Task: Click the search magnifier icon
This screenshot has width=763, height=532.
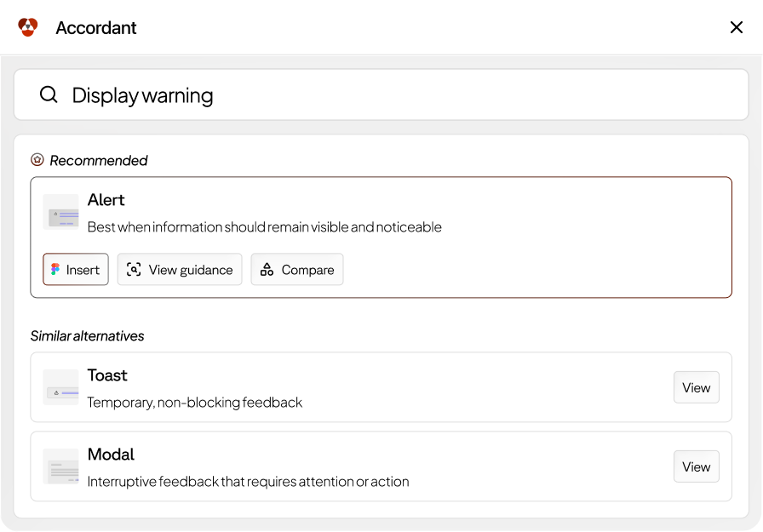Action: (49, 94)
